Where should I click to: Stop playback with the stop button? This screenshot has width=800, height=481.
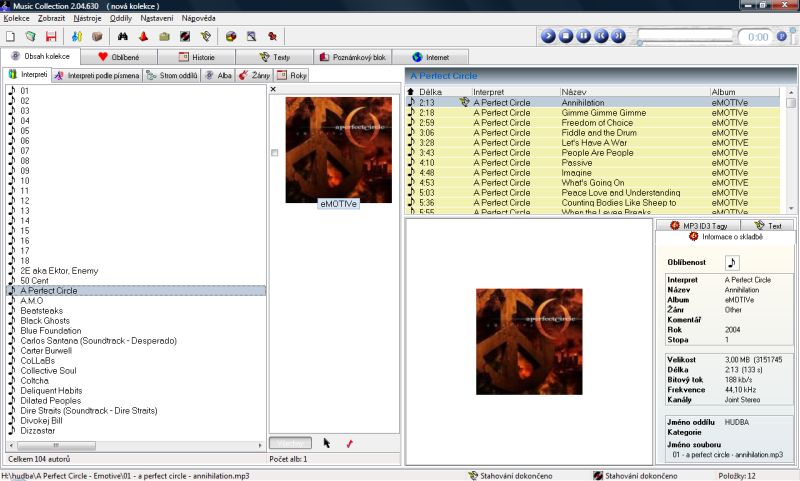[566, 36]
